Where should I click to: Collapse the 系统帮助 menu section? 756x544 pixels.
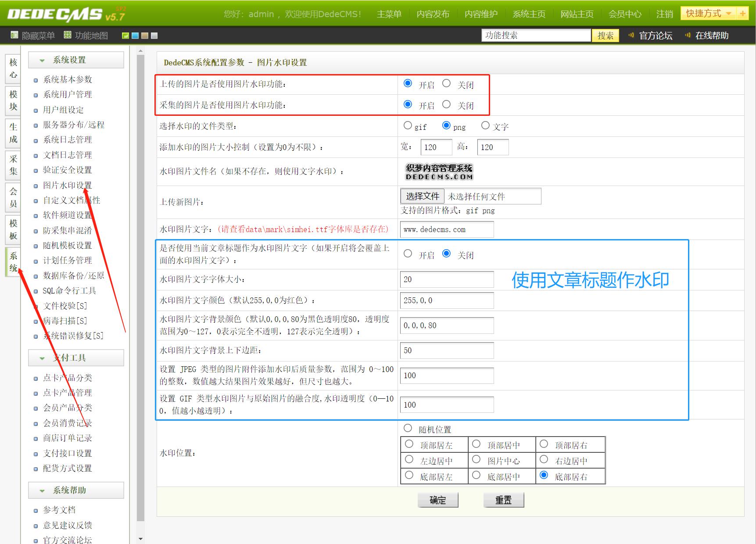76,490
